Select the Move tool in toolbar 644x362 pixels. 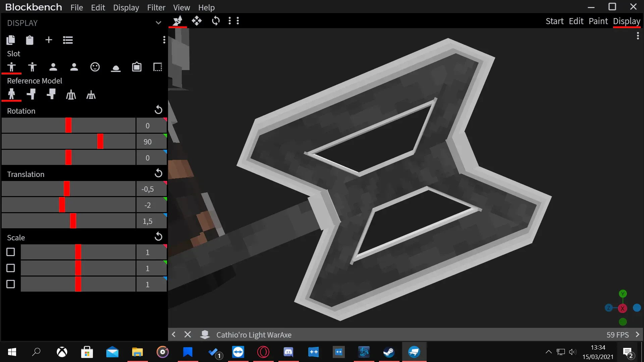click(197, 21)
